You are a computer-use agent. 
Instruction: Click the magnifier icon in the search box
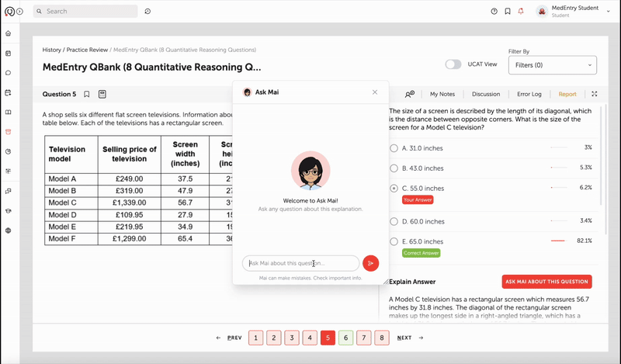click(x=40, y=12)
